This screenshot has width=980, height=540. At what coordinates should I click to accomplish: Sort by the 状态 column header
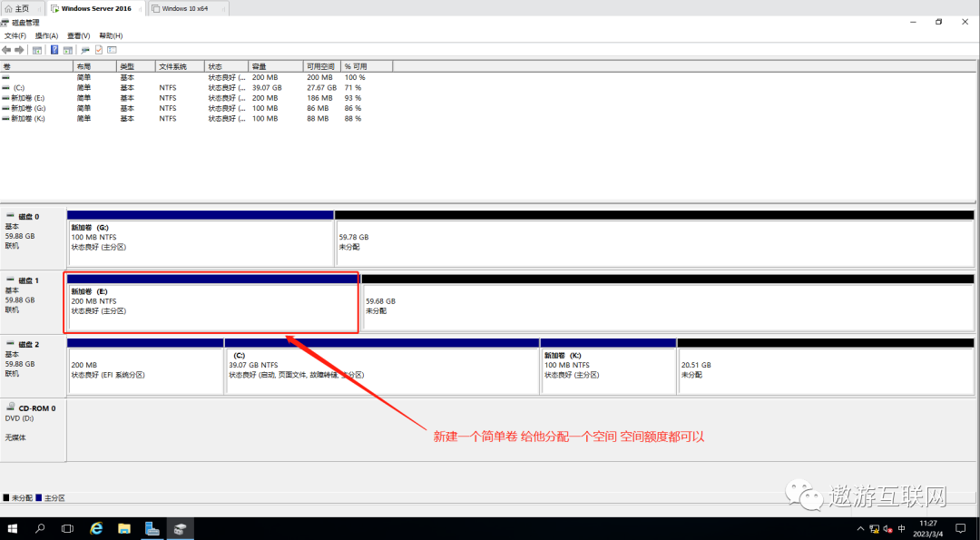pos(226,67)
